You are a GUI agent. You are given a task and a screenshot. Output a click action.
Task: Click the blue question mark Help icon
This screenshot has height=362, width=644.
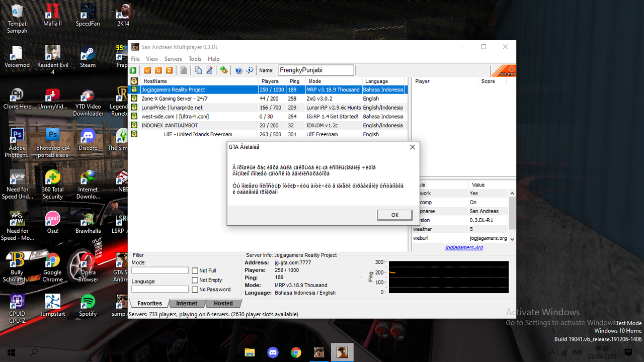tap(238, 70)
